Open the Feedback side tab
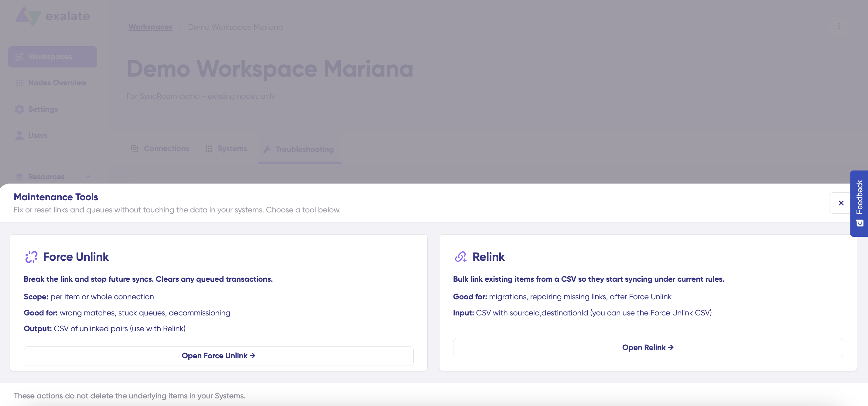Image resolution: width=868 pixels, height=406 pixels. (x=859, y=203)
